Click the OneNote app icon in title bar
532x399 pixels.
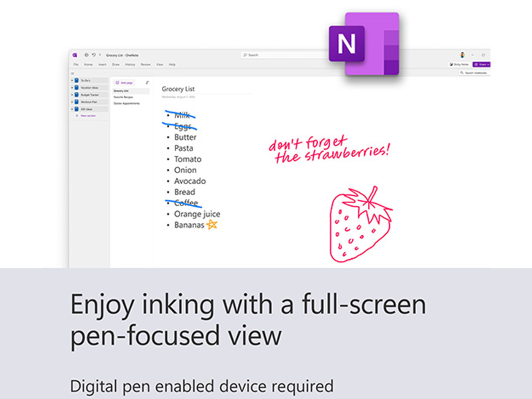tap(75, 55)
